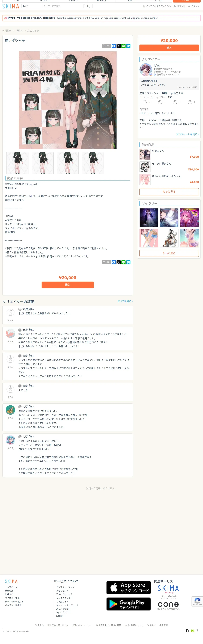Click top orange 購入 button

[x=169, y=48]
